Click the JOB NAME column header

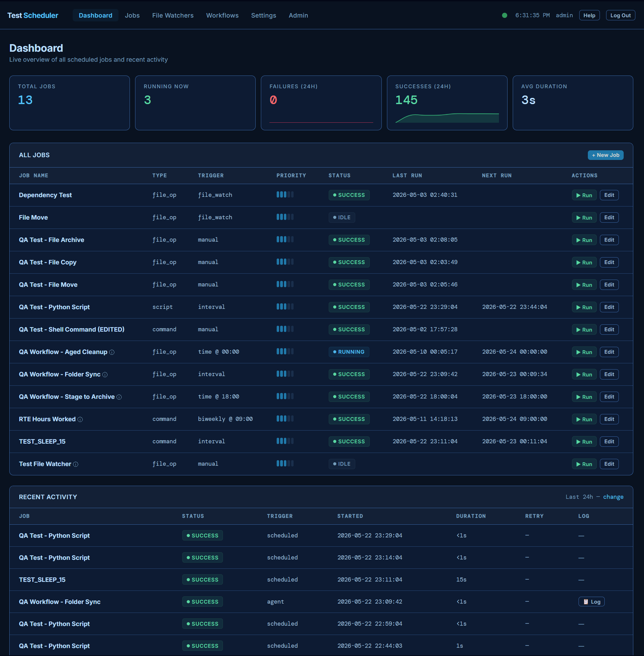point(33,175)
